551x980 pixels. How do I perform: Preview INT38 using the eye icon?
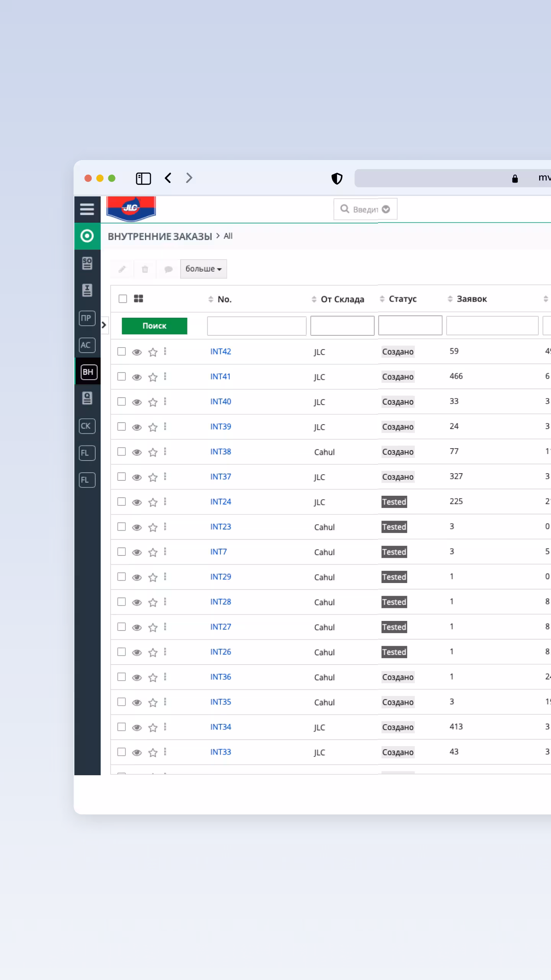(x=137, y=452)
